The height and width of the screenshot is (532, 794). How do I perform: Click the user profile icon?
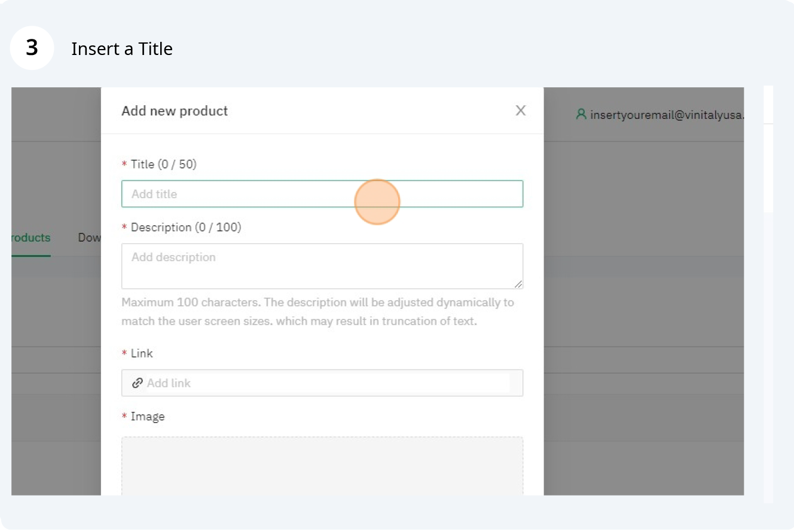(x=581, y=114)
